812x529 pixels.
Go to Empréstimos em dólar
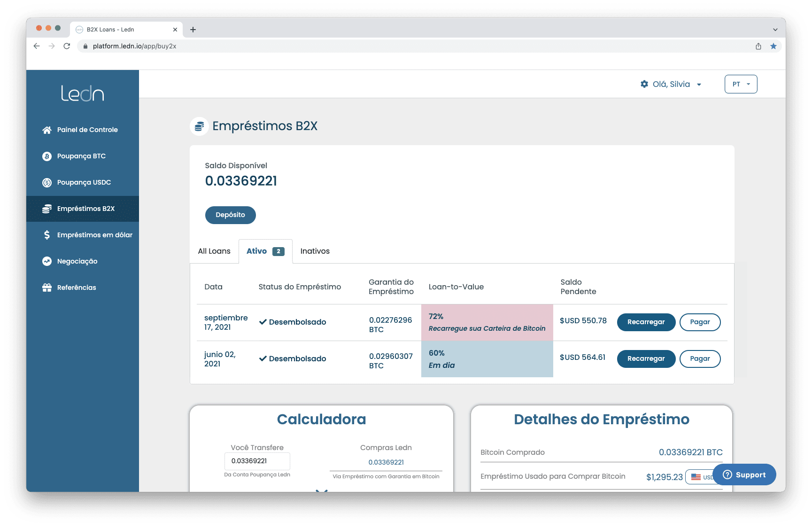[x=83, y=235]
